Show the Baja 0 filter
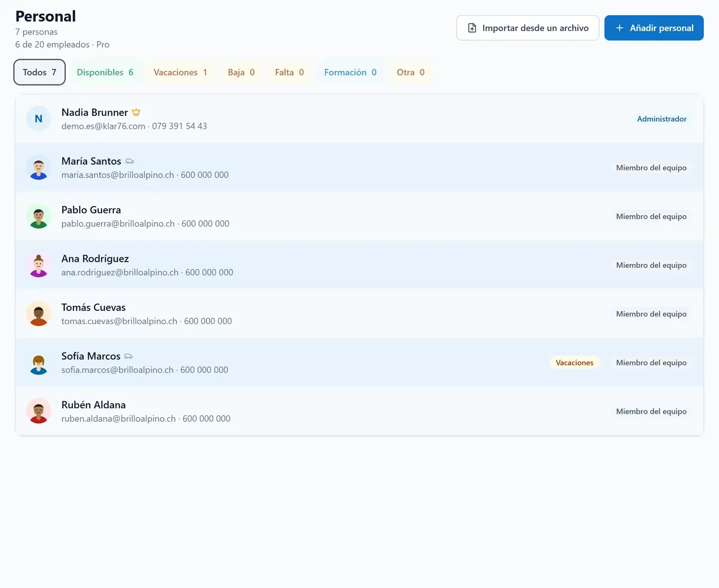719x588 pixels. pos(241,72)
